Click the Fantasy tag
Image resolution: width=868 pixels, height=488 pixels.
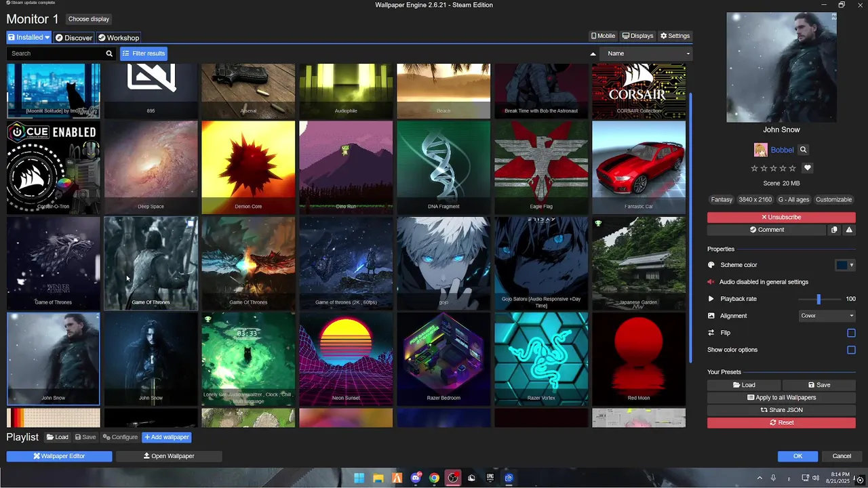click(x=722, y=200)
